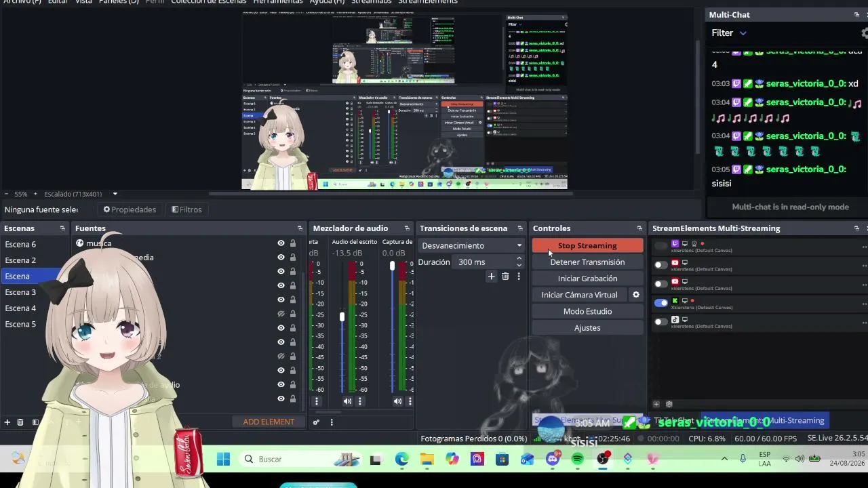The image size is (868, 488).
Task: Open virtual camera settings gear
Action: tap(636, 295)
